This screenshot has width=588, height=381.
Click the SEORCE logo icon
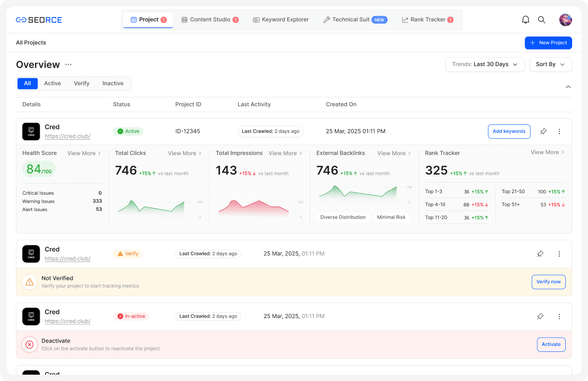pyautogui.click(x=22, y=20)
